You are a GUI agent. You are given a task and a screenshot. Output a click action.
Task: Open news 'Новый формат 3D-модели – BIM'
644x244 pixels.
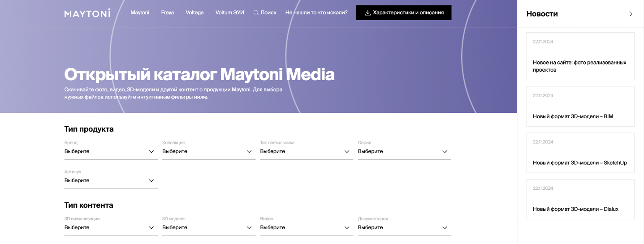pos(580,106)
